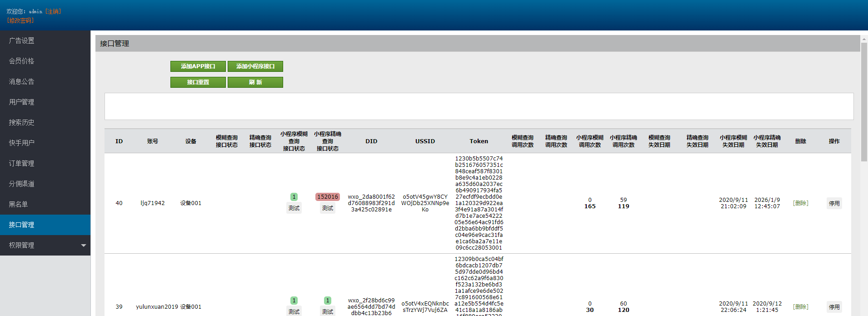Click the 注销 logout link
Viewport: 868px width, 316px height.
[x=53, y=11]
